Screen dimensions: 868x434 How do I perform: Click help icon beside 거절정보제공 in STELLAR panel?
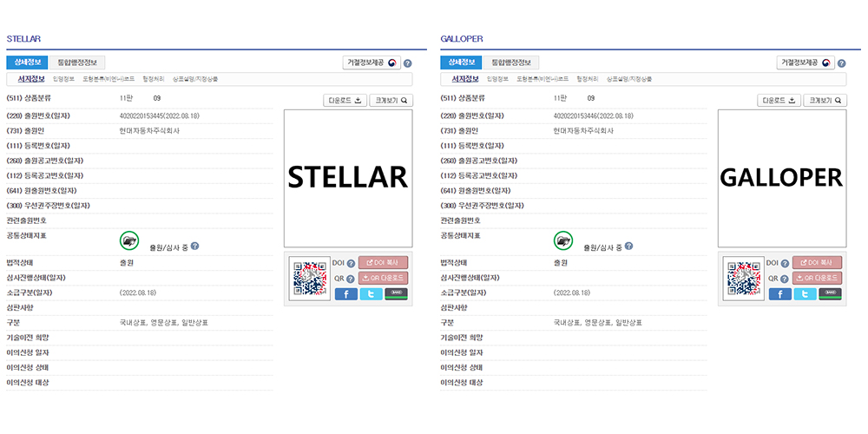[x=407, y=63]
